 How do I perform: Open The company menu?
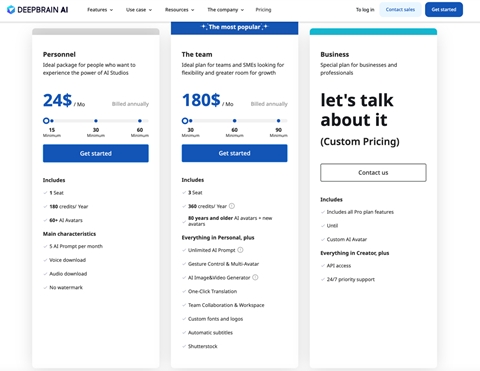click(225, 10)
